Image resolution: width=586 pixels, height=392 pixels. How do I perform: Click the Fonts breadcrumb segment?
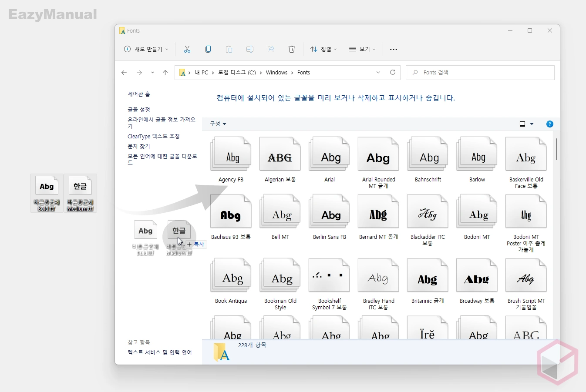(x=303, y=73)
